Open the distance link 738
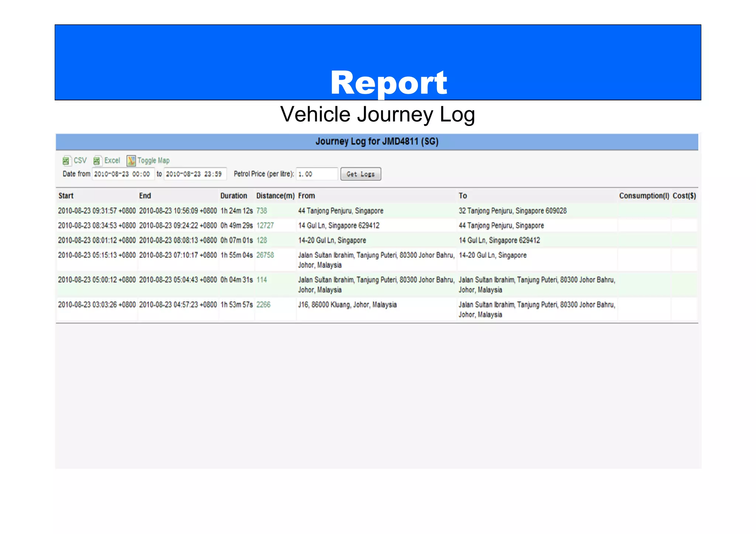The height and width of the screenshot is (534, 756). click(x=261, y=211)
